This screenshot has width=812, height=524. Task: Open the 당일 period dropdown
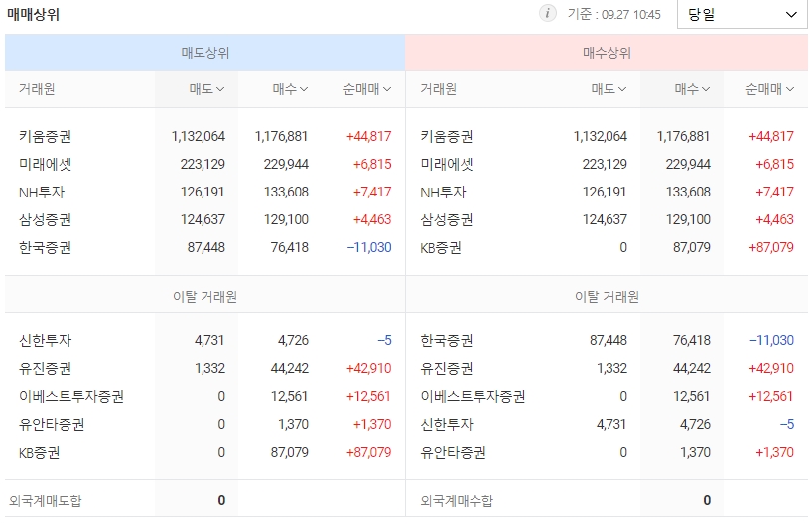[x=743, y=15]
